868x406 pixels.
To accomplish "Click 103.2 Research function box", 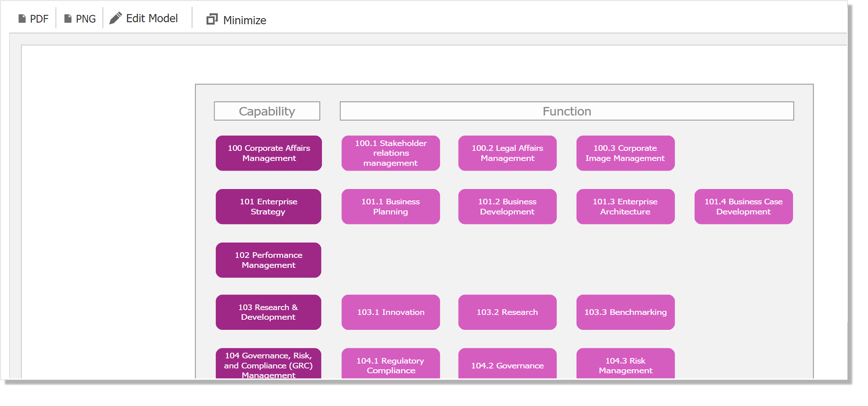I will point(507,312).
